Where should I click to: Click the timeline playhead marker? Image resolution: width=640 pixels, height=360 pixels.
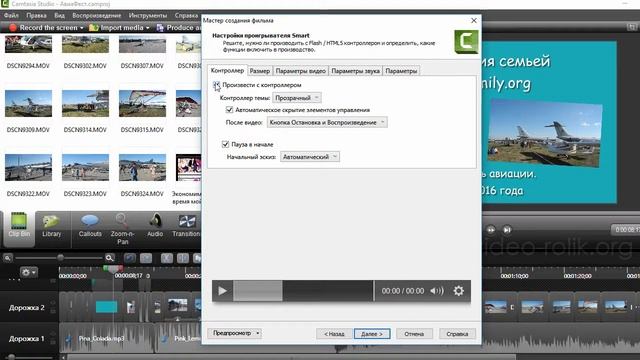click(113, 269)
